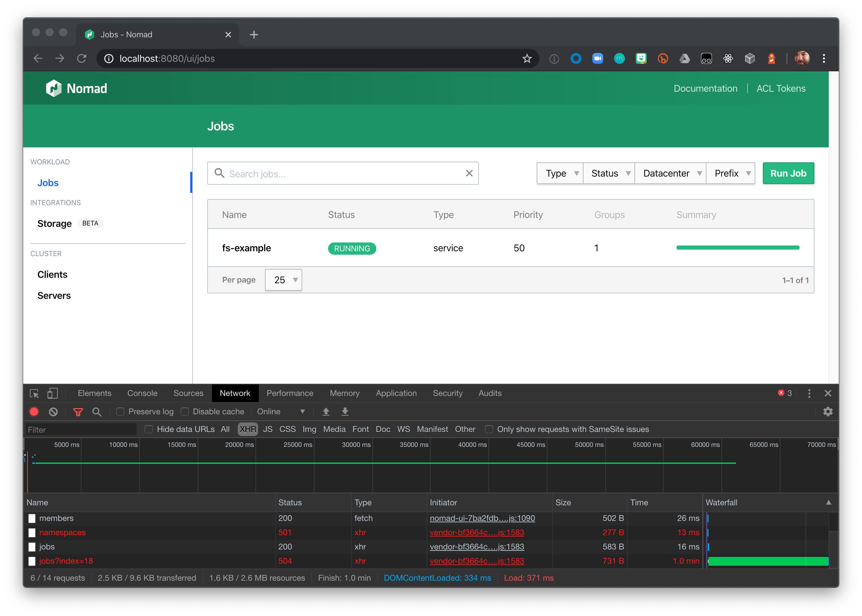Expand the Type filter dropdown
Screen dimensions: 862x616
pyautogui.click(x=560, y=173)
